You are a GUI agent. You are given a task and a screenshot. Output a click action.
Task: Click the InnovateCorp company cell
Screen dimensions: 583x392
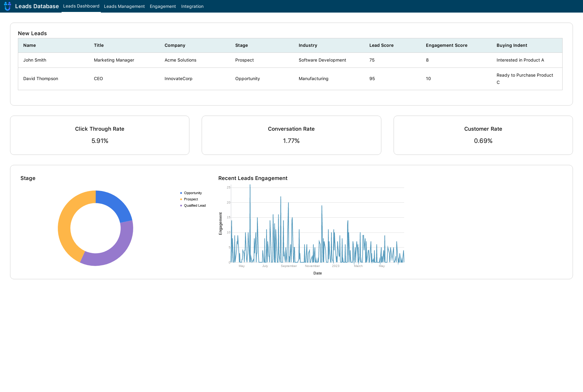(178, 79)
